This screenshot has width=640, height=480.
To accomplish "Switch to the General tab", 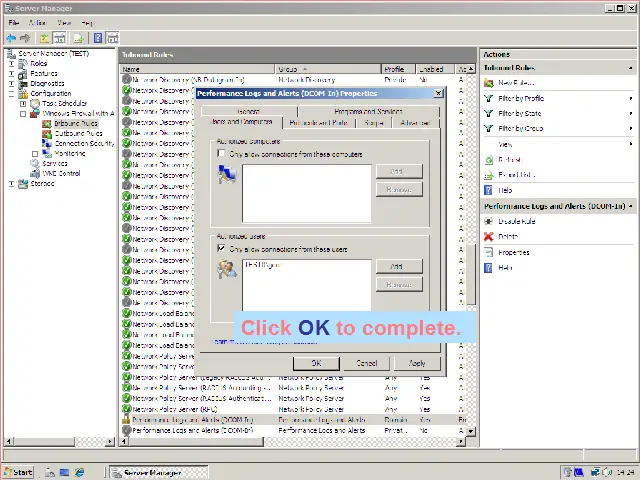I will (x=249, y=111).
